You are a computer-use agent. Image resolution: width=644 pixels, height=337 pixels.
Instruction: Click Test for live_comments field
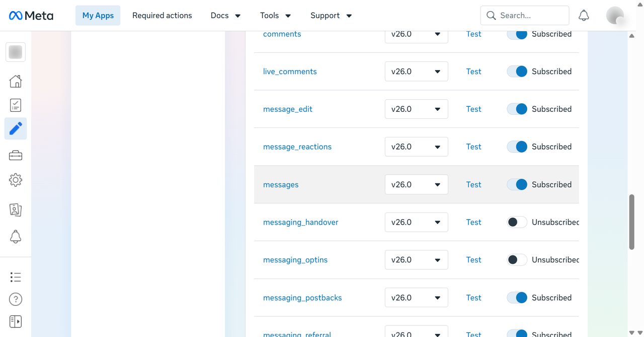click(x=474, y=72)
